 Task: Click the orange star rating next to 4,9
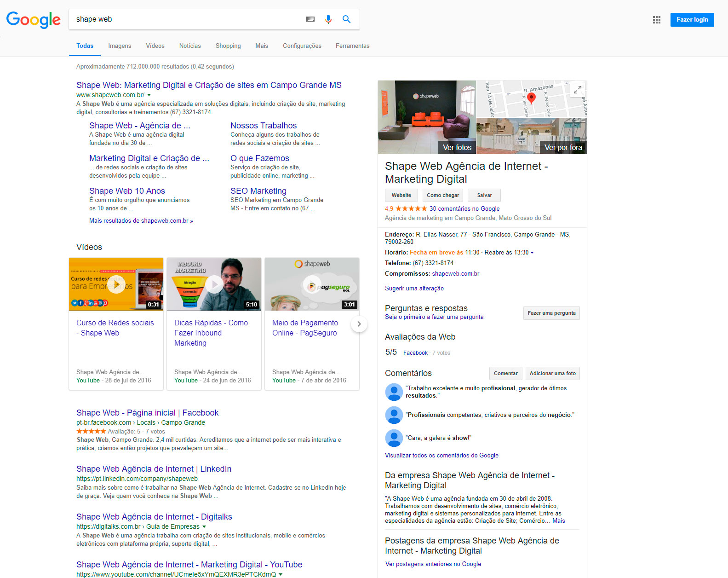(x=411, y=208)
